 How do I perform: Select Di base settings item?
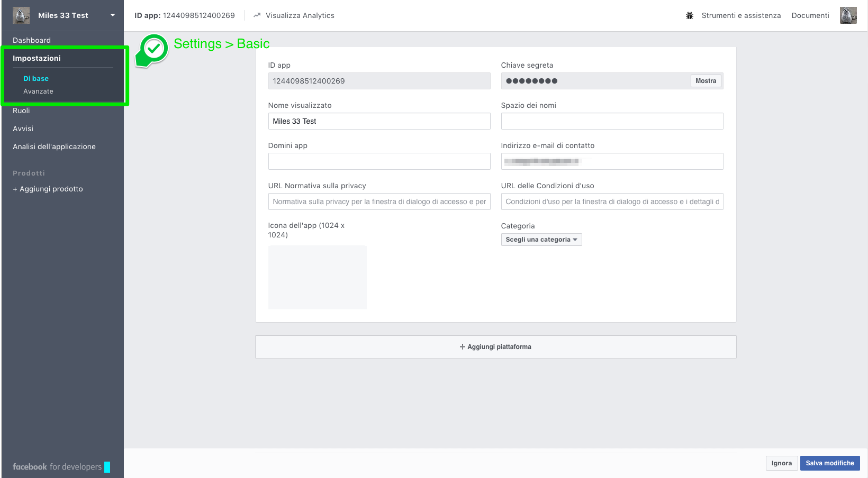coord(36,78)
